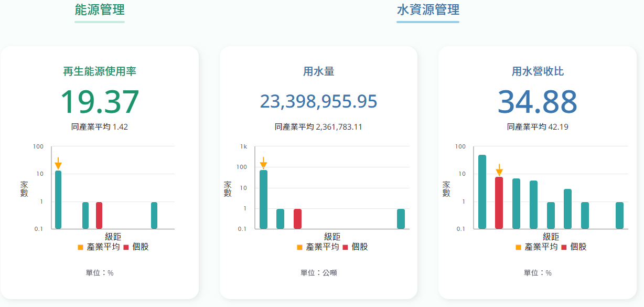This screenshot has height=307, width=644.
Task: Click orange arrow marker in 用水量 chart
Action: [264, 163]
